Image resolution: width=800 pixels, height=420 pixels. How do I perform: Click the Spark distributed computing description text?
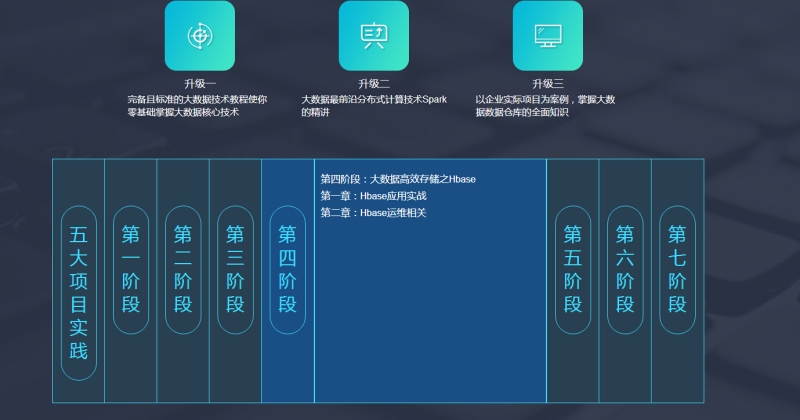[373, 106]
